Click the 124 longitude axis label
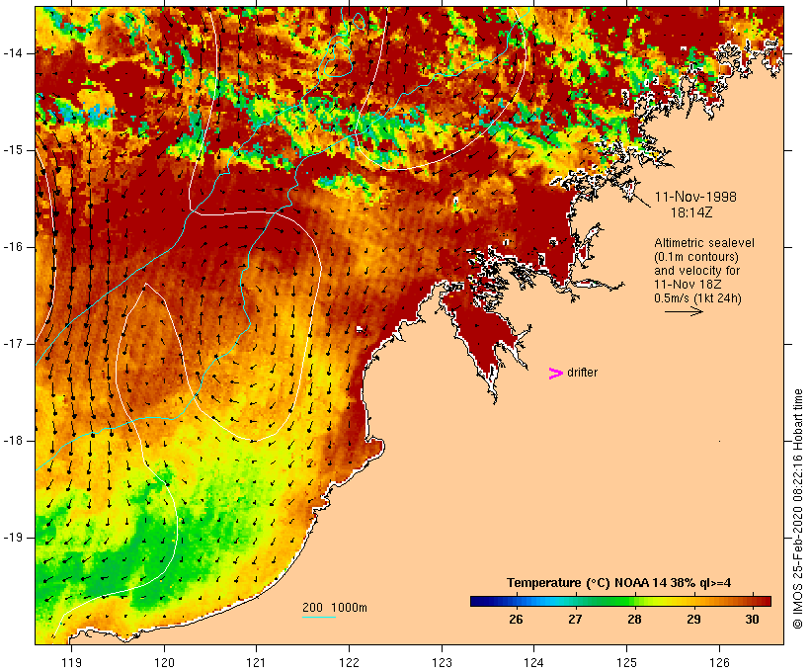The height and width of the screenshot is (672, 810). (x=533, y=662)
